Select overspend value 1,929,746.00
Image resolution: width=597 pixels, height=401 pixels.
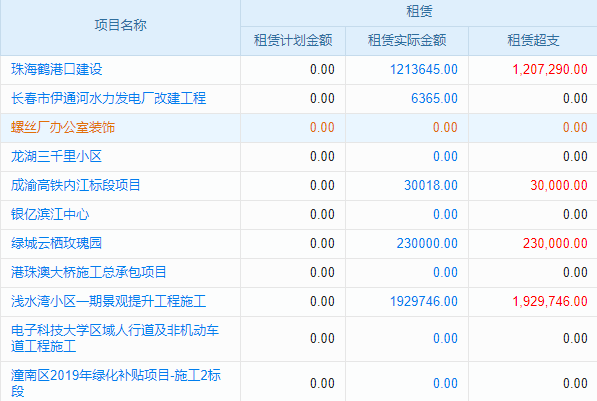550,301
